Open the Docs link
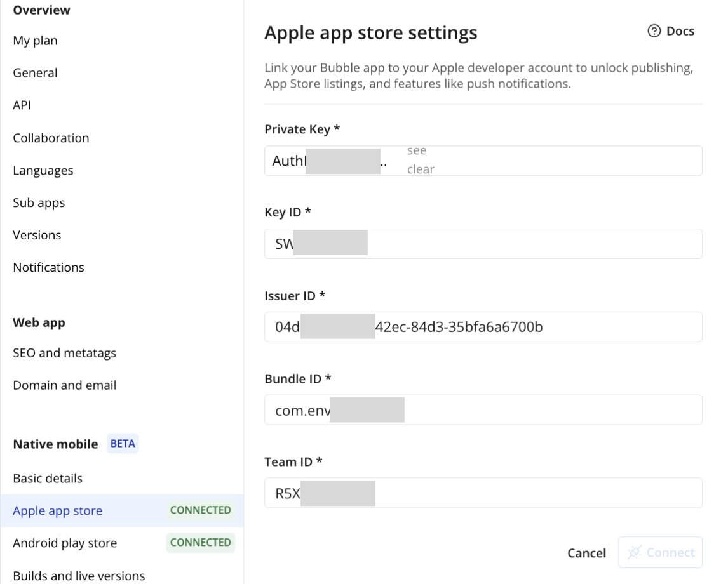 point(671,31)
